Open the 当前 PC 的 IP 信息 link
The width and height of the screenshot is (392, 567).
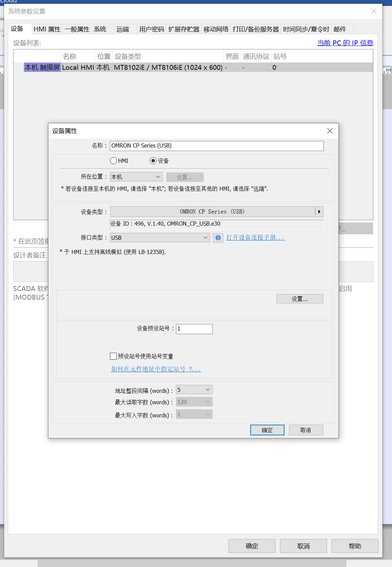coord(345,43)
